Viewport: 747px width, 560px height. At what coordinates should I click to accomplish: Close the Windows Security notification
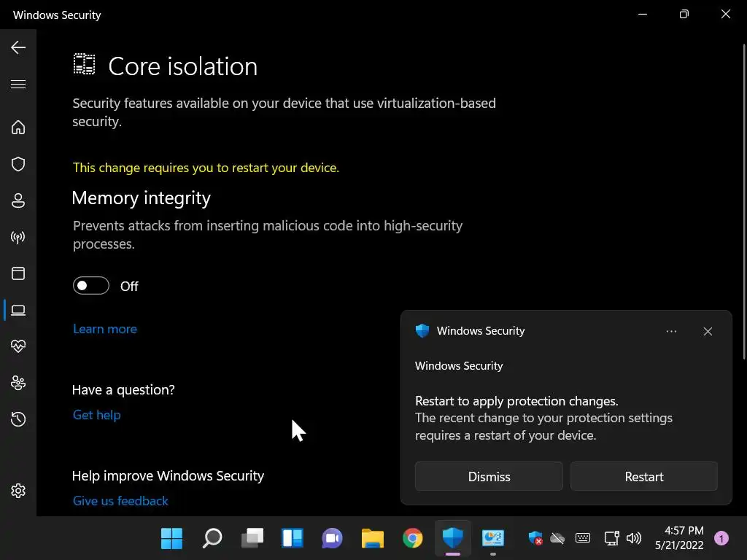click(x=708, y=331)
